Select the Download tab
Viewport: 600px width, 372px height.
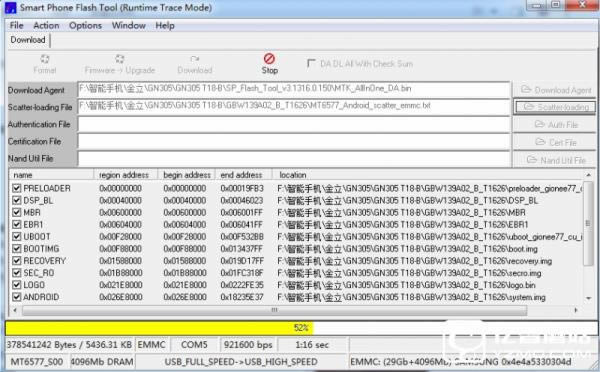tap(28, 40)
